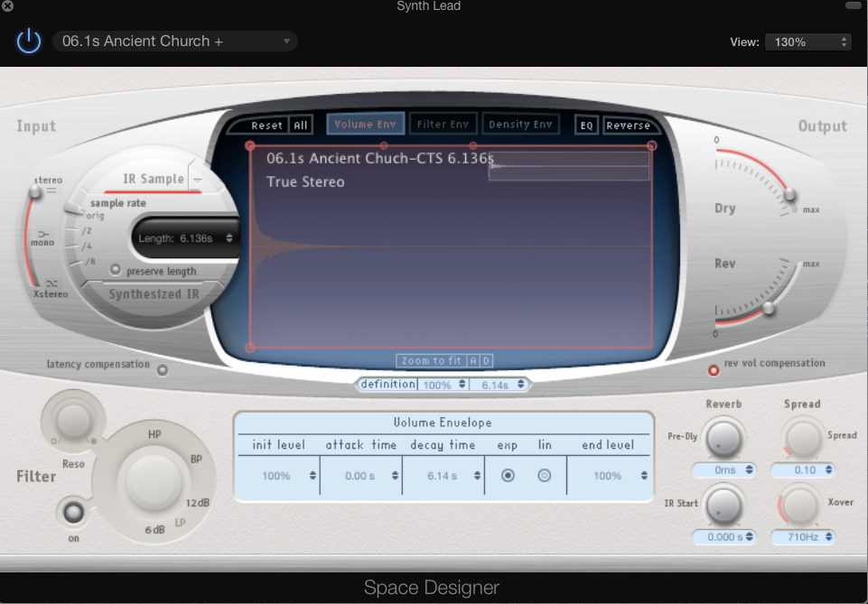Select the lin decay radio button
Screen dimensions: 868x604
544,476
